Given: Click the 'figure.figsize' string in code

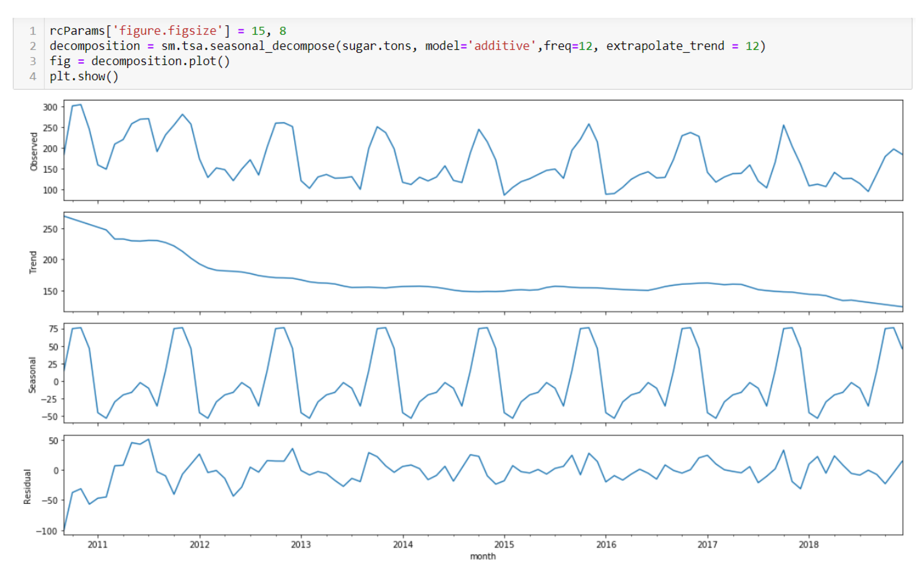Looking at the screenshot, I should [x=168, y=31].
